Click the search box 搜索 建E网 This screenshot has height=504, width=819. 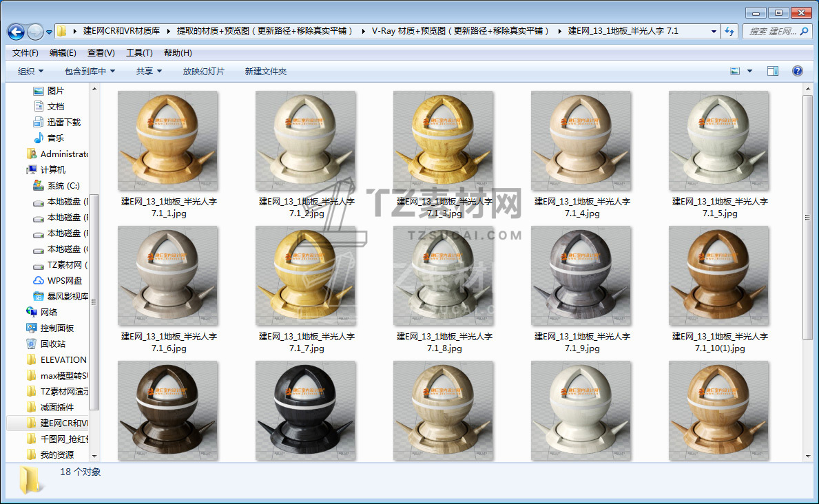pyautogui.click(x=771, y=32)
